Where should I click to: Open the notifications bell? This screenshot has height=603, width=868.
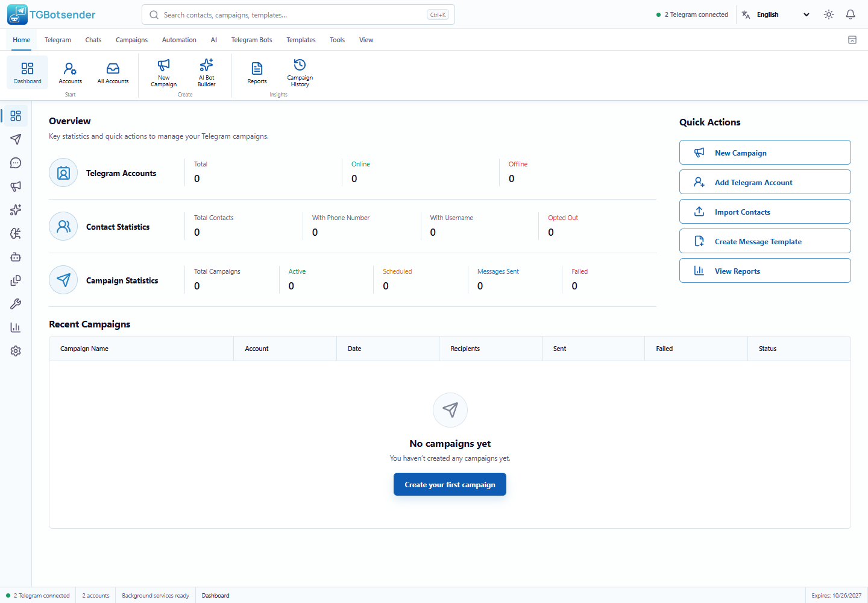pyautogui.click(x=851, y=14)
